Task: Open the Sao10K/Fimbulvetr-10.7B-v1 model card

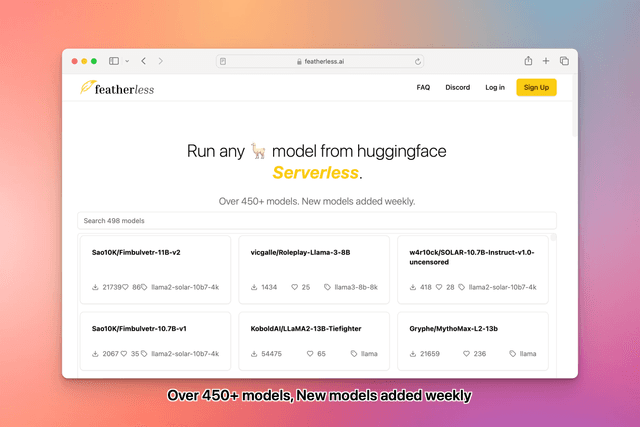Action: (154, 340)
